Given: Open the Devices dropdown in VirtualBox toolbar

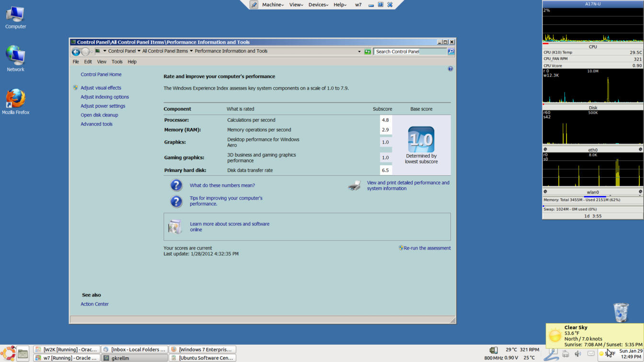Looking at the screenshot, I should tap(318, 5).
